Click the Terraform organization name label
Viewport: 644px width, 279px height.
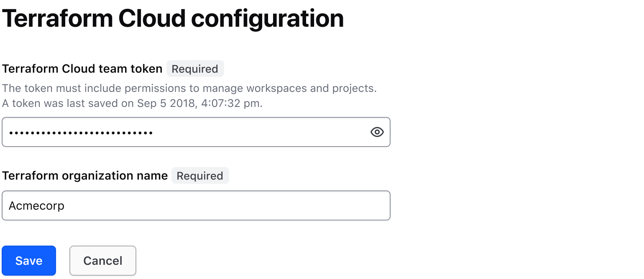[84, 175]
